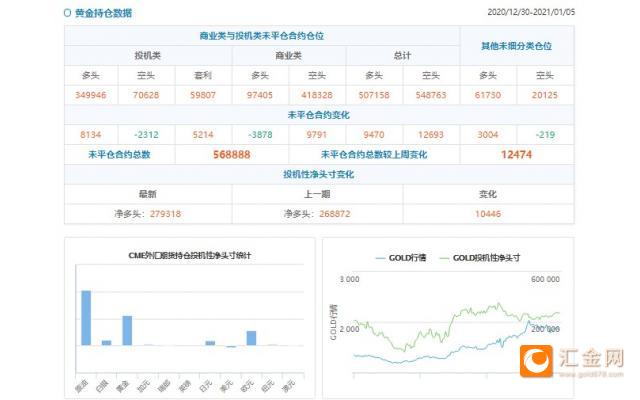Click the date range 2020/12/30-2021/01/05
Viewport: 640px width, 400px height.
pos(531,12)
